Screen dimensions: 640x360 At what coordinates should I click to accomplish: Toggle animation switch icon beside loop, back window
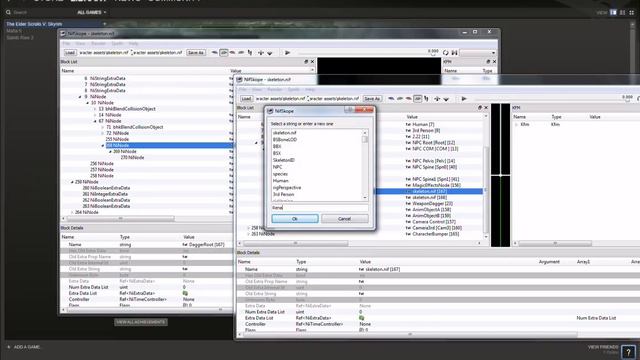(454, 53)
